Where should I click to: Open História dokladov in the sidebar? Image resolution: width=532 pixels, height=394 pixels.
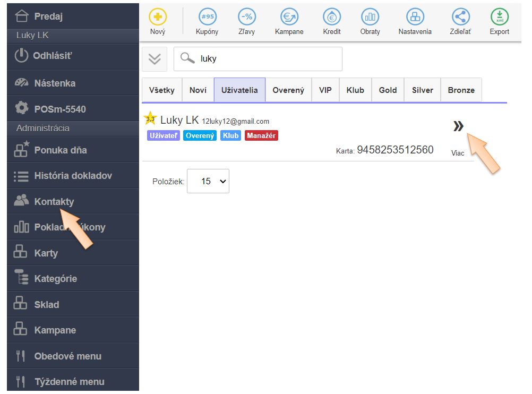73,176
